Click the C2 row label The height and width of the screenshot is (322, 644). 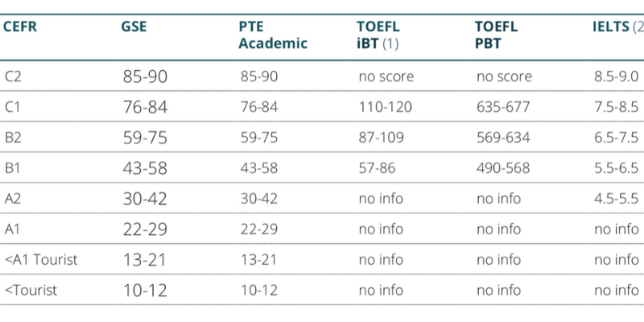click(13, 77)
